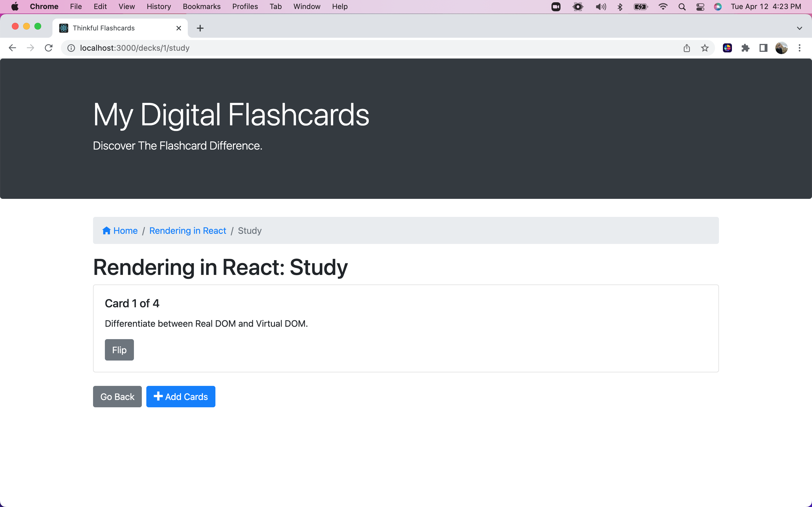Click the URL address bar

click(x=336, y=48)
